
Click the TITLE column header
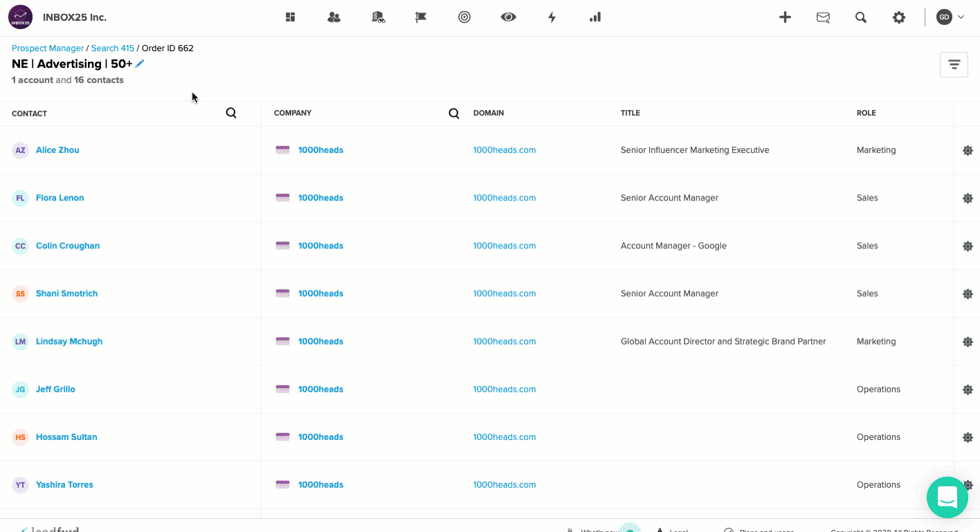pyautogui.click(x=630, y=113)
